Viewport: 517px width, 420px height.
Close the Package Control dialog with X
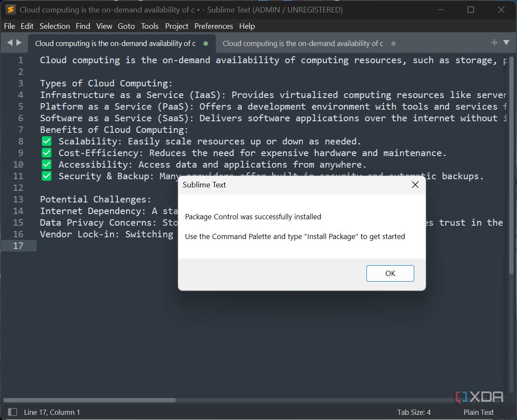[x=415, y=185]
